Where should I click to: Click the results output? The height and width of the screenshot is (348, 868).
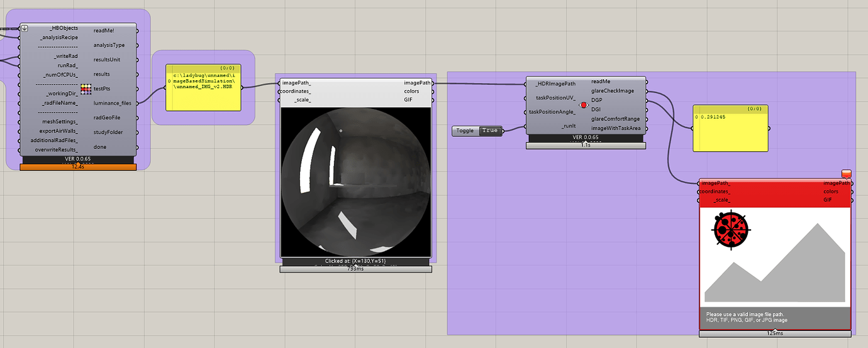click(102, 74)
